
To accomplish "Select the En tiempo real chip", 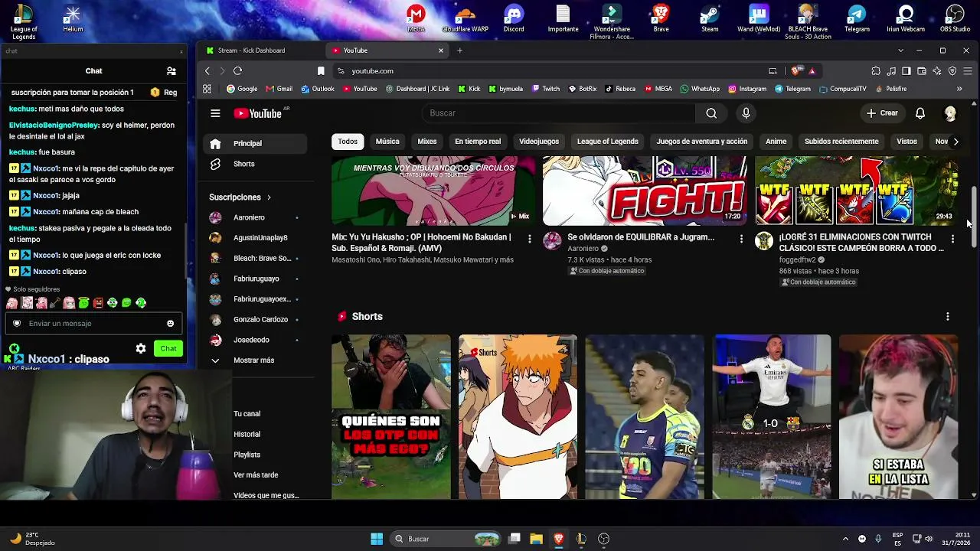I will [x=478, y=142].
